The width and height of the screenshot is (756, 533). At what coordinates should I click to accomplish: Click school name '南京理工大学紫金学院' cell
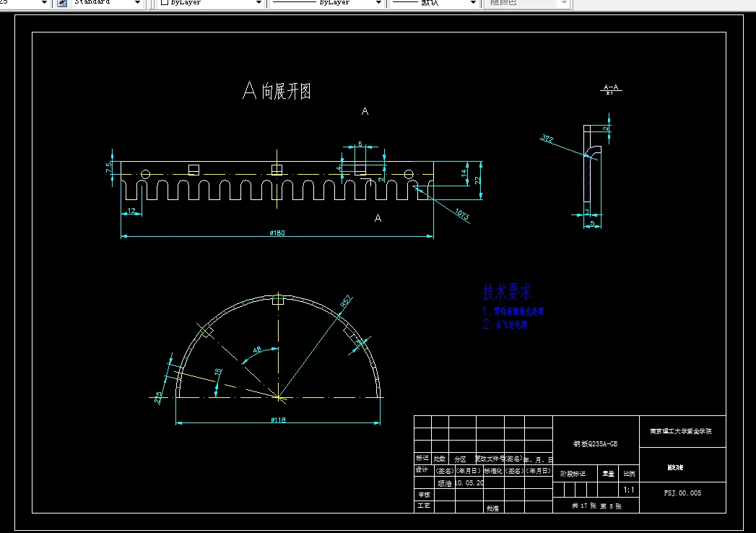click(681, 431)
